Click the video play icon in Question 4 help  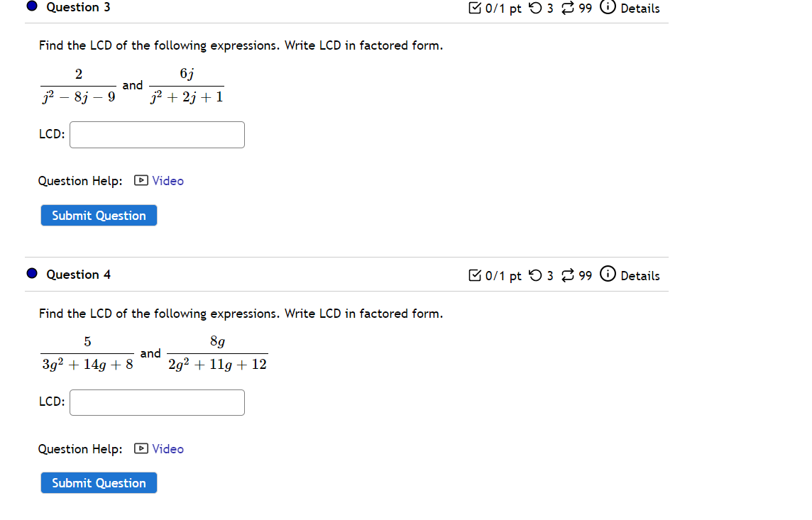point(140,449)
